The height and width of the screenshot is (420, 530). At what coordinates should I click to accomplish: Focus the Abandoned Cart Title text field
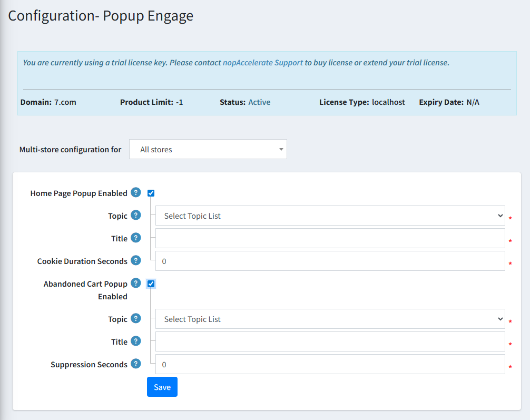[x=330, y=341]
